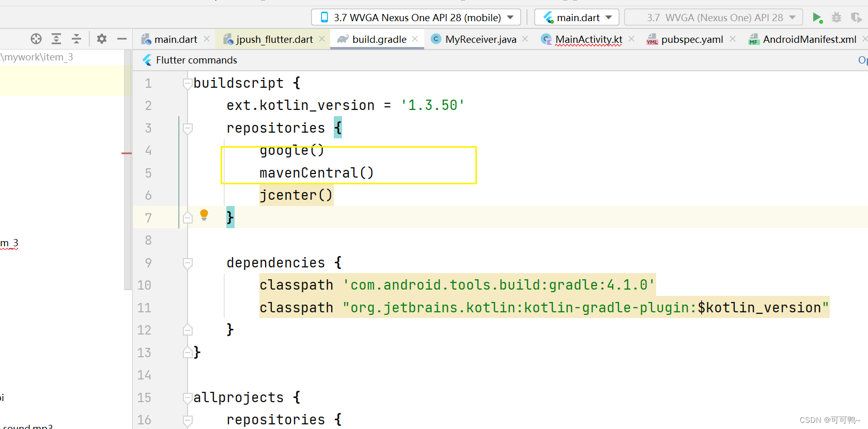Collapse the allprojects block on line 15

point(188,398)
